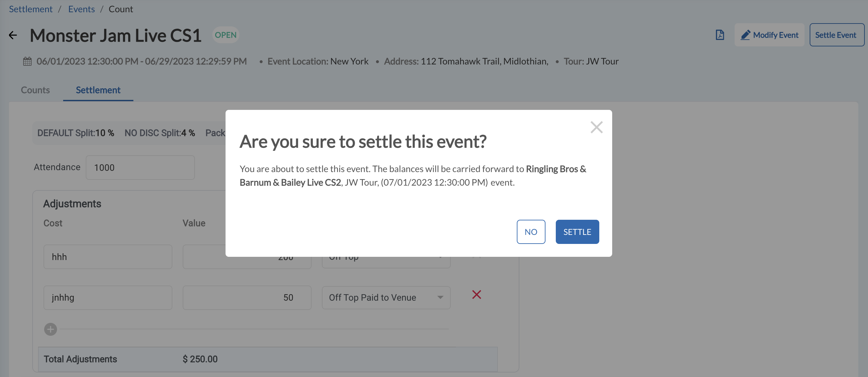The image size is (868, 377).
Task: Click the Modify Event button
Action: click(x=769, y=35)
